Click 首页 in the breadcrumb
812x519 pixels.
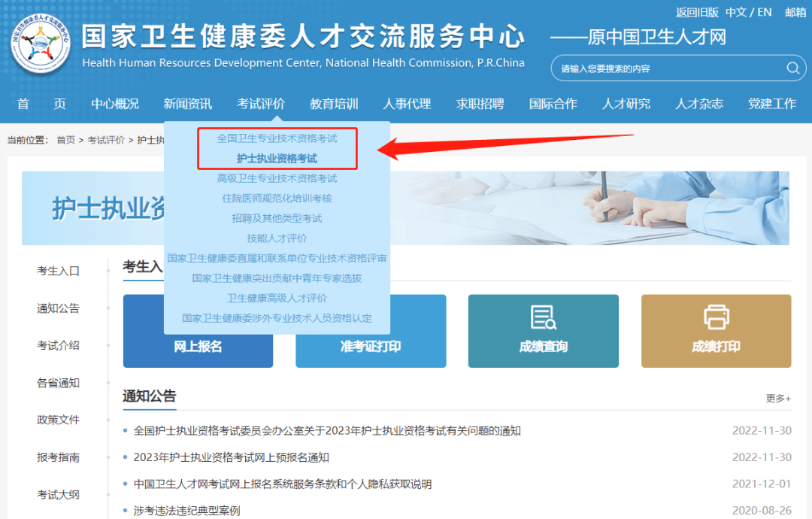65,140
